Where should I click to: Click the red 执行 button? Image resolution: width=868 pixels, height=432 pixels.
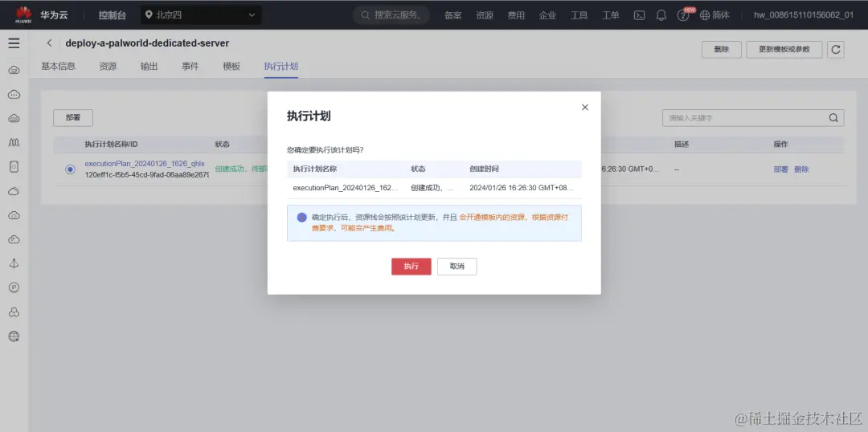411,266
